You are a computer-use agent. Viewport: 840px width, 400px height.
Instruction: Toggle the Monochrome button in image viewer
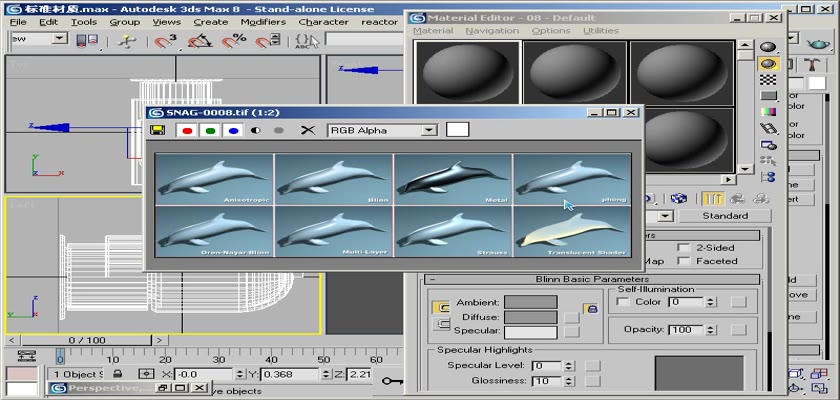(279, 130)
